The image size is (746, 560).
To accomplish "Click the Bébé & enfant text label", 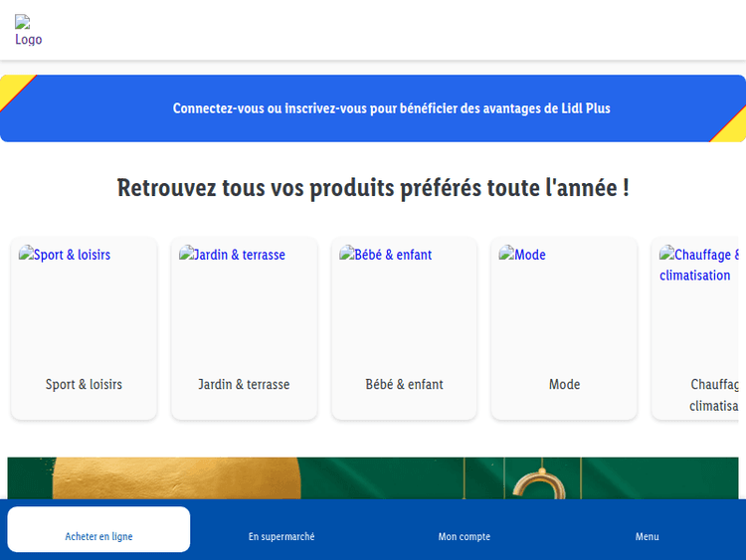I will coord(404,384).
